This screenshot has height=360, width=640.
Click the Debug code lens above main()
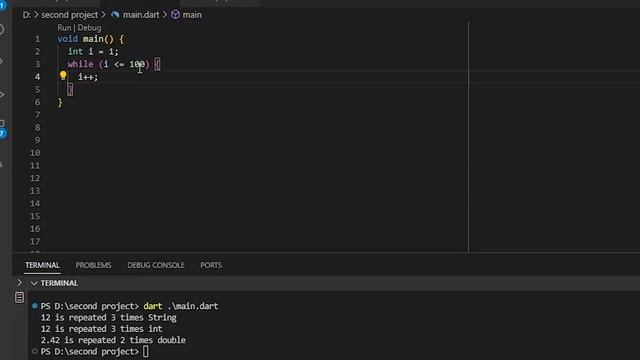click(89, 28)
